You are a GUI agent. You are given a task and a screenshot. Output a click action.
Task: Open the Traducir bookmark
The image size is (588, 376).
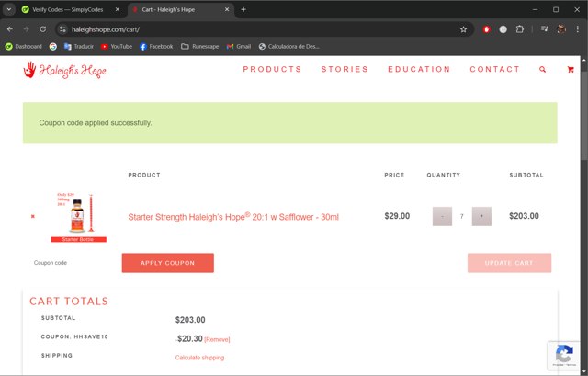pos(79,47)
